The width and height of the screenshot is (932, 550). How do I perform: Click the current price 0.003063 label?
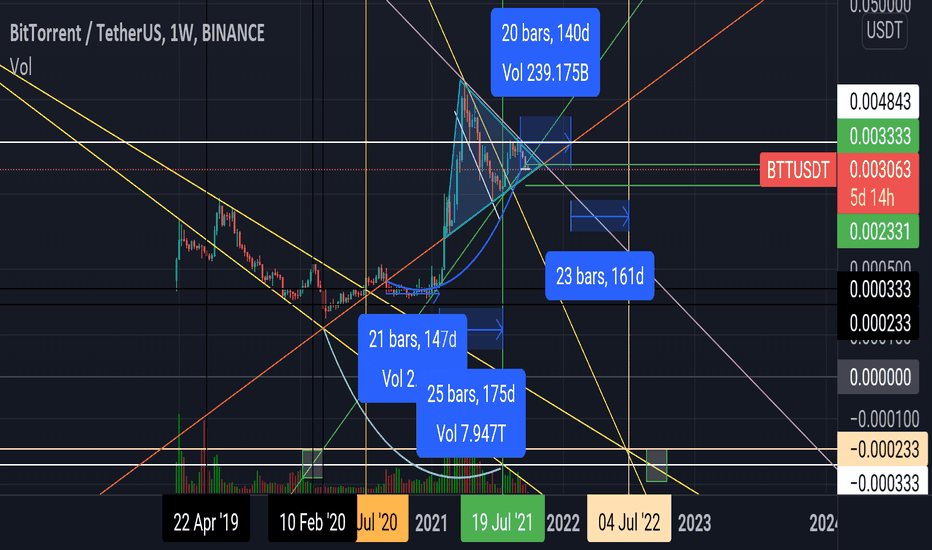880,170
